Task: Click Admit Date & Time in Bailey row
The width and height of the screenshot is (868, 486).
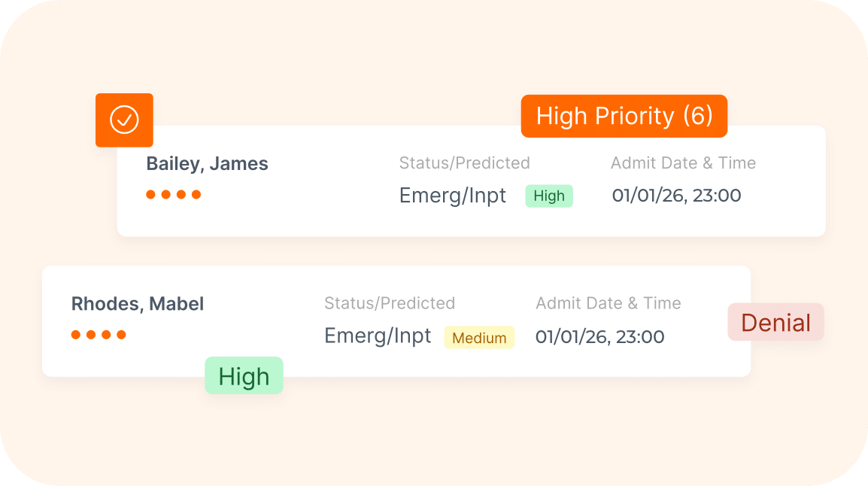Action: coord(683,163)
